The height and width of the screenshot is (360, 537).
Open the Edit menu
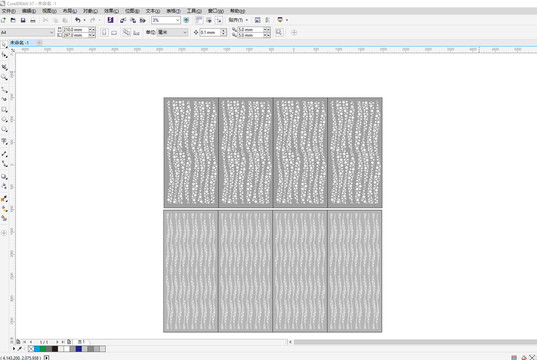29,11
